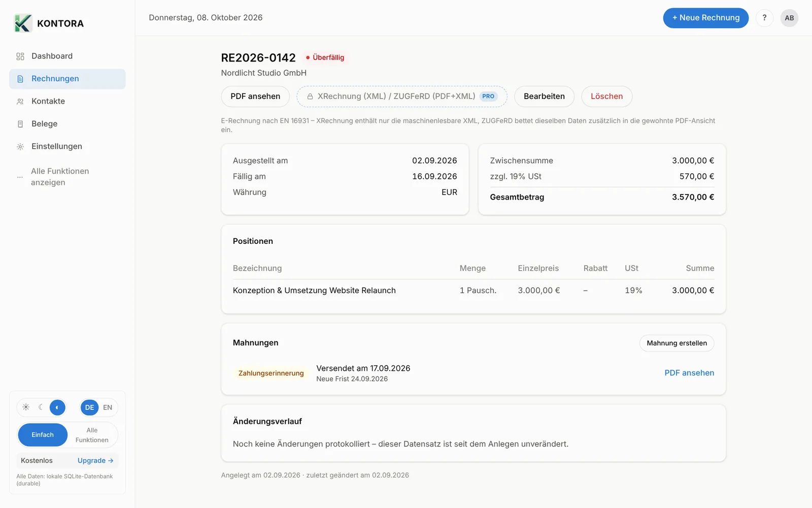The width and height of the screenshot is (812, 508).
Task: Click Gesamtbetrag value 3.570,00 €
Action: click(x=693, y=197)
